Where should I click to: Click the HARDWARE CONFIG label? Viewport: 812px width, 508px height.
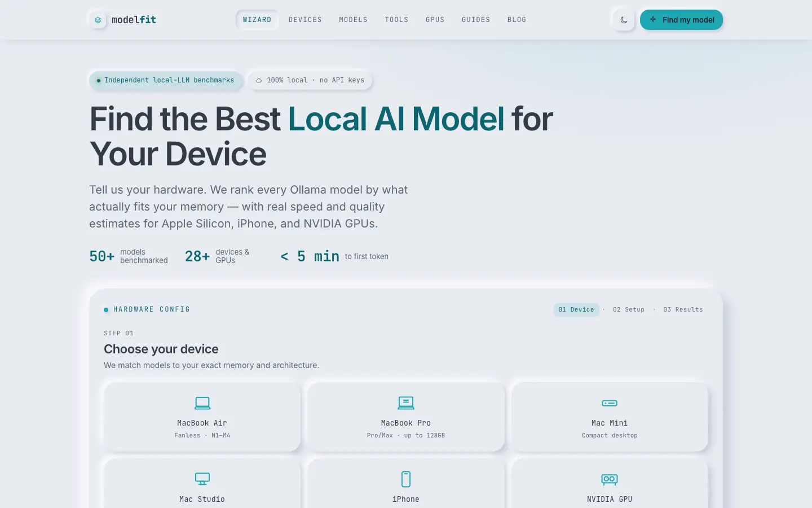pos(152,309)
